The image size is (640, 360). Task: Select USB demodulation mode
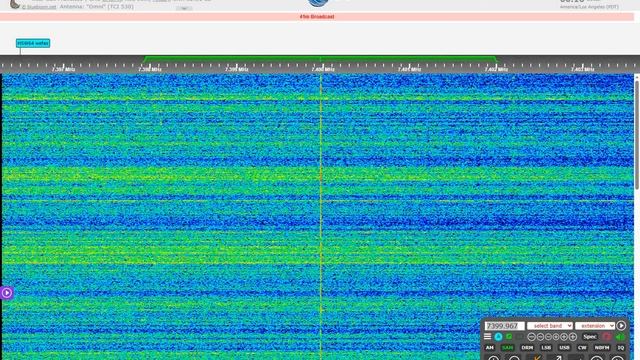pyautogui.click(x=564, y=348)
